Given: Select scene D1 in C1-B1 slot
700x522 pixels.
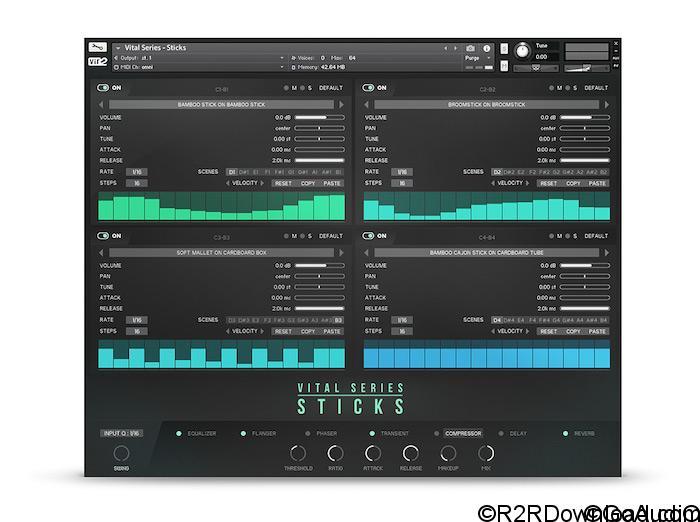Looking at the screenshot, I should coord(232,172).
